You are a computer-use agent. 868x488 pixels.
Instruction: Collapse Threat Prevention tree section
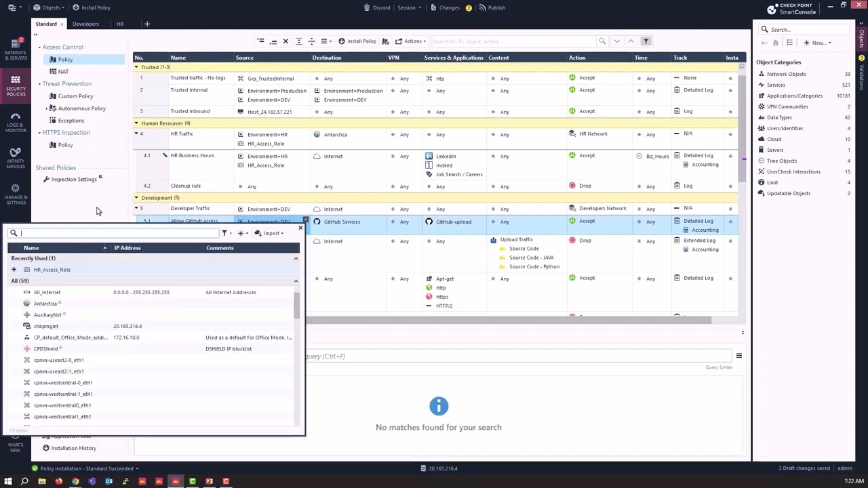click(x=39, y=84)
